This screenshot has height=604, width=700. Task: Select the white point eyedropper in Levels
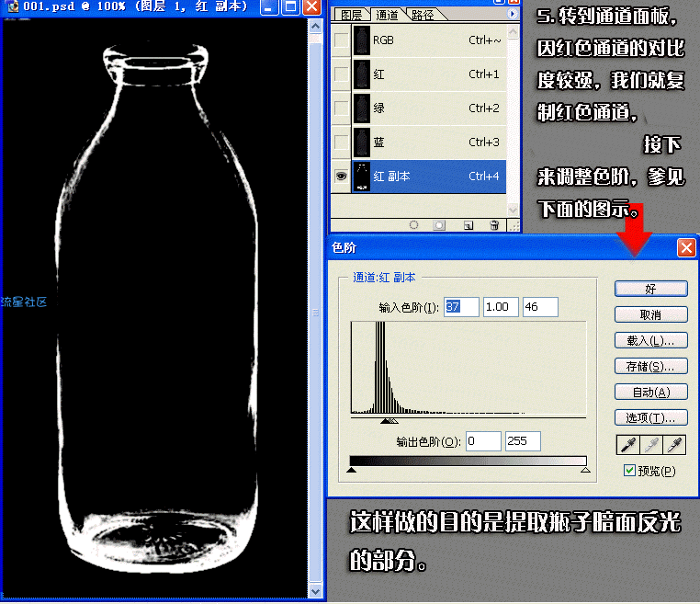(x=674, y=445)
